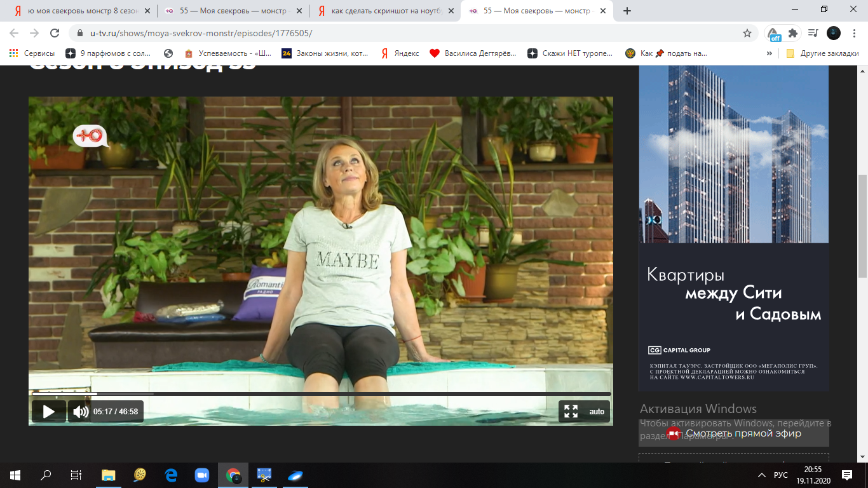Switch to Chrome in the taskbar
Screen dimensions: 868x488
tap(233, 475)
